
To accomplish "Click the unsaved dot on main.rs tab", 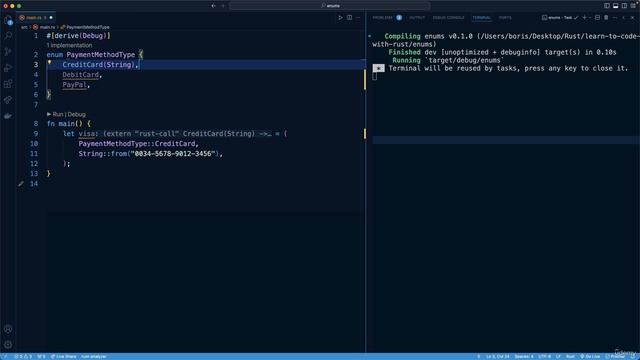I will click(x=51, y=18).
